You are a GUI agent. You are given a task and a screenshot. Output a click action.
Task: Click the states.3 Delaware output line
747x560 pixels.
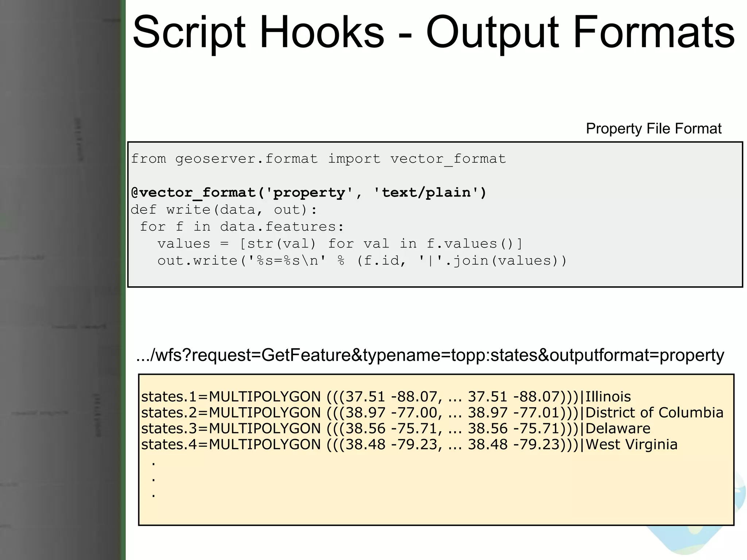(x=395, y=428)
